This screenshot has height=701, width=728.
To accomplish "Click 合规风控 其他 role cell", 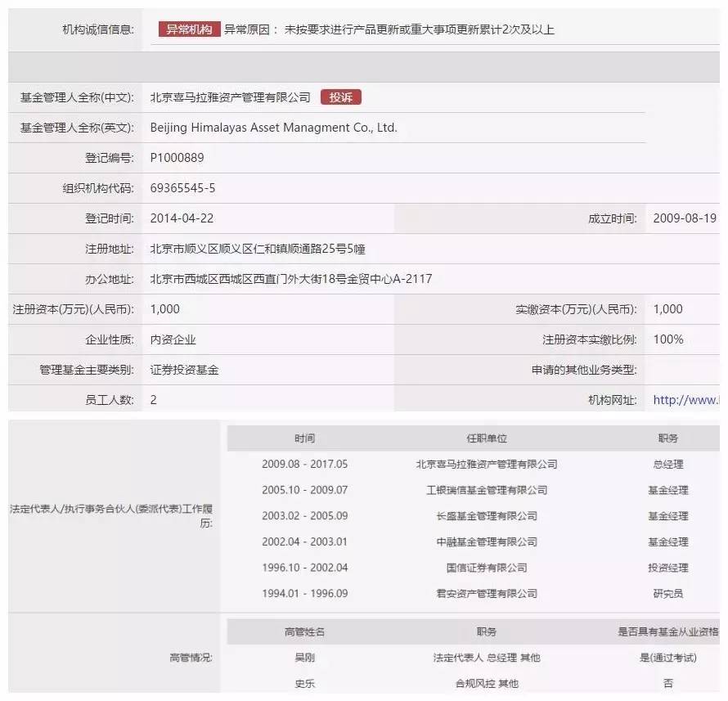I will point(487,683).
